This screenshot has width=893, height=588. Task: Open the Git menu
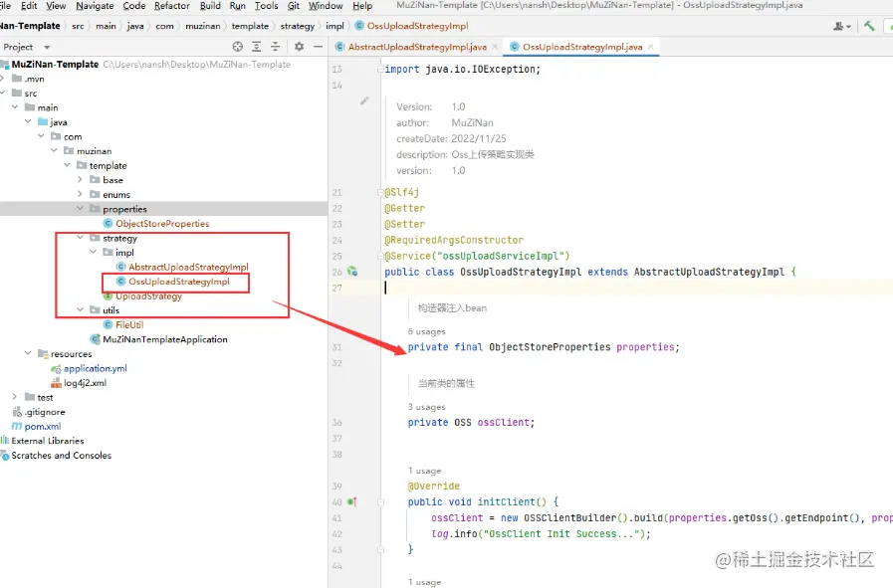point(294,6)
